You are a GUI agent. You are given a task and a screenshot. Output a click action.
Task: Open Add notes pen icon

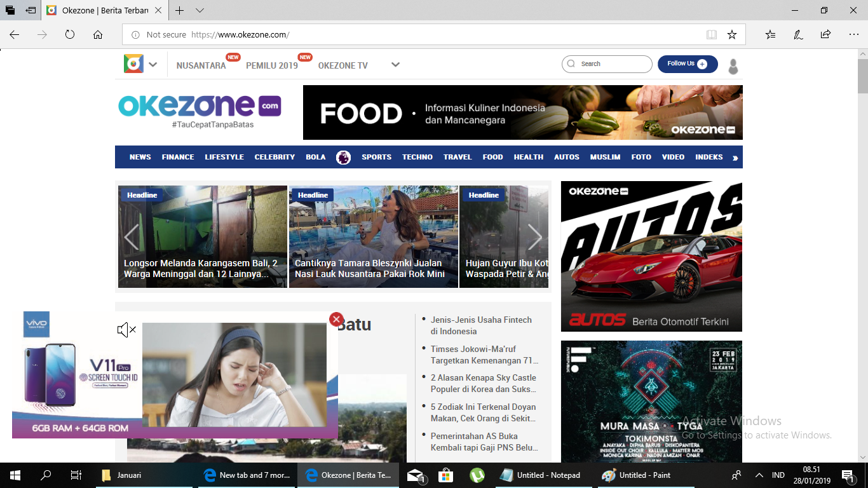pyautogui.click(x=798, y=35)
